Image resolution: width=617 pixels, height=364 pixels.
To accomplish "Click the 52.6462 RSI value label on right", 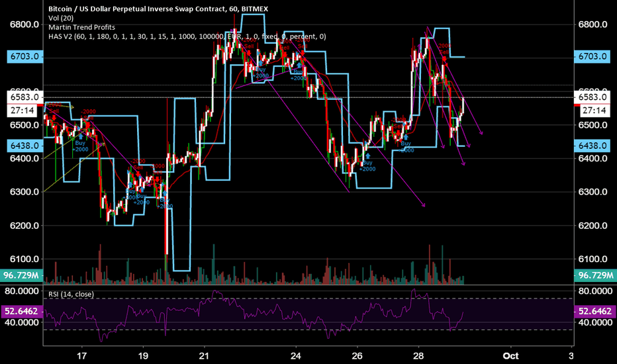I will click(594, 311).
